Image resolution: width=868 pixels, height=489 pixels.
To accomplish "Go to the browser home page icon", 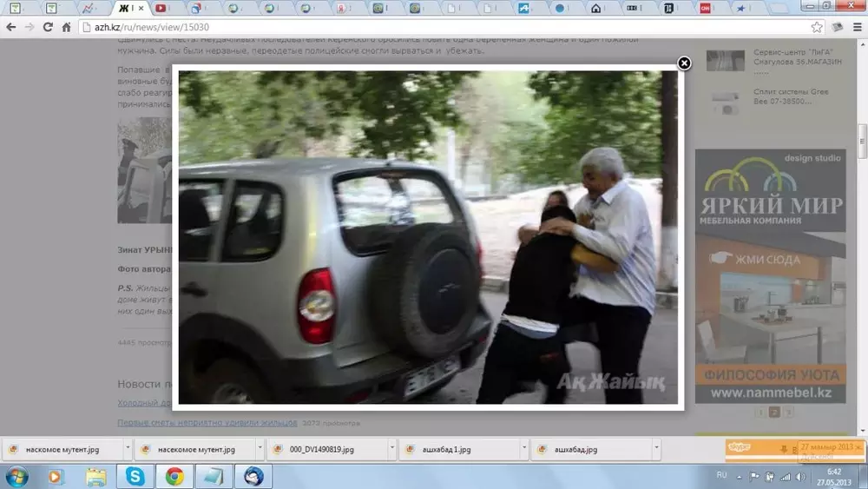I will (66, 27).
